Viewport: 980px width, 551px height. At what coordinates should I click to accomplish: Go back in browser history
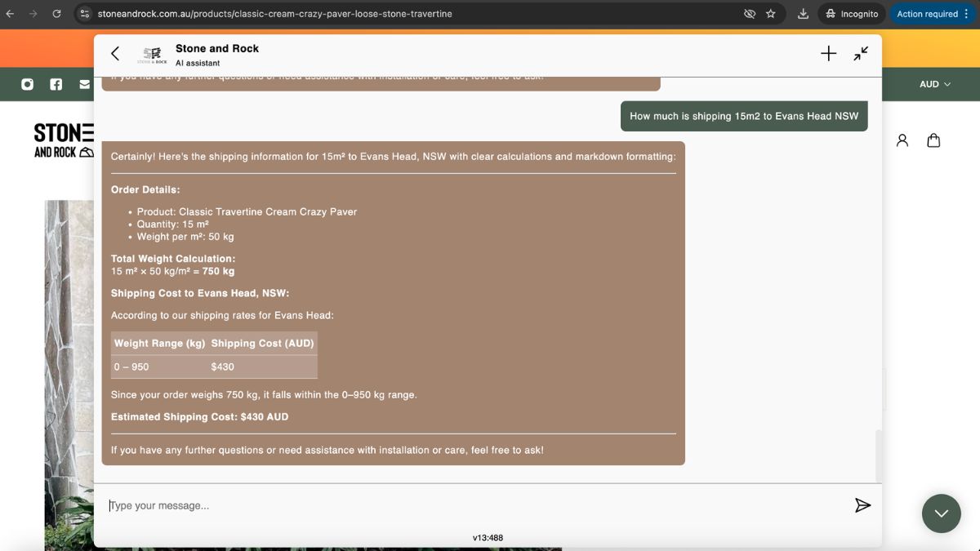click(11, 14)
